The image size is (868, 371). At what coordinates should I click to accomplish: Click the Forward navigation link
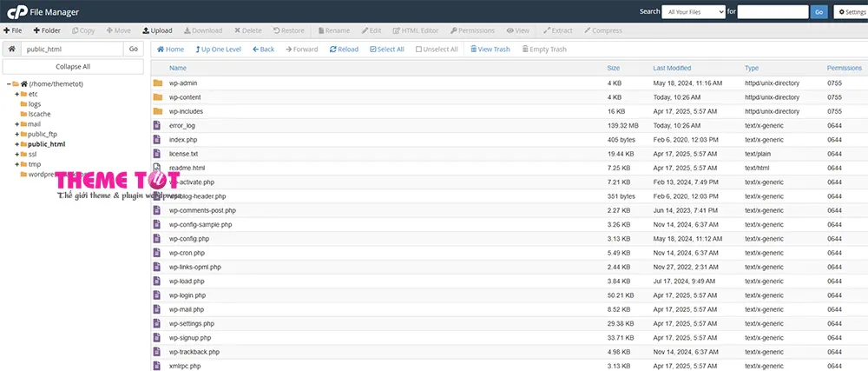click(x=302, y=50)
